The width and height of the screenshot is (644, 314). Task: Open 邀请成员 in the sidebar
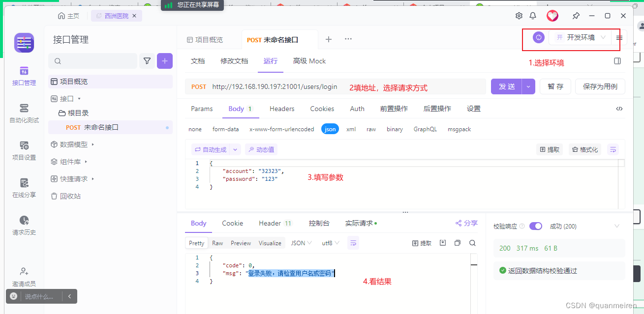tap(24, 277)
